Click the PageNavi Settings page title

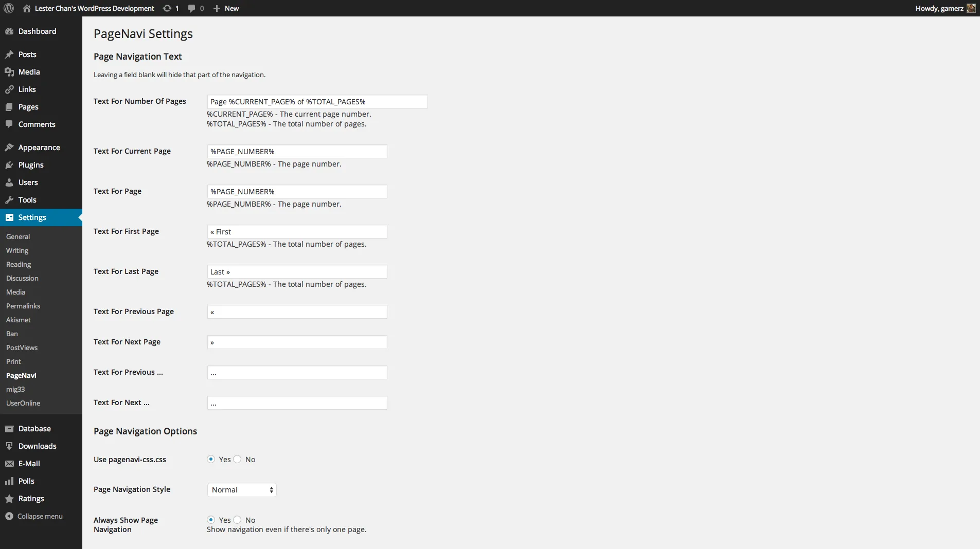coord(143,34)
